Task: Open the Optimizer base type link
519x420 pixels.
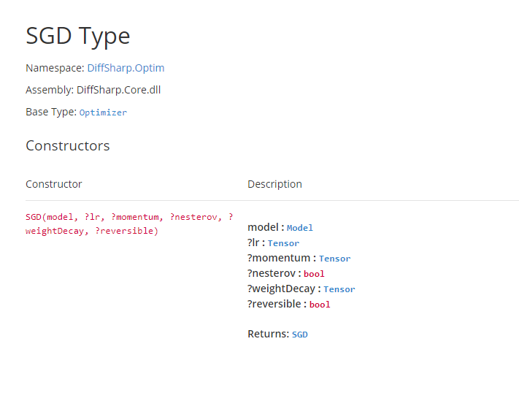Action: 103,112
